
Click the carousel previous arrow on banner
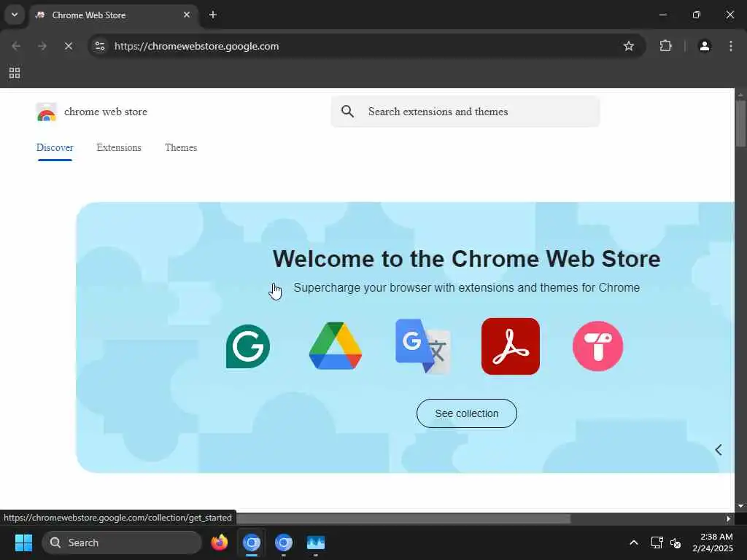click(719, 450)
